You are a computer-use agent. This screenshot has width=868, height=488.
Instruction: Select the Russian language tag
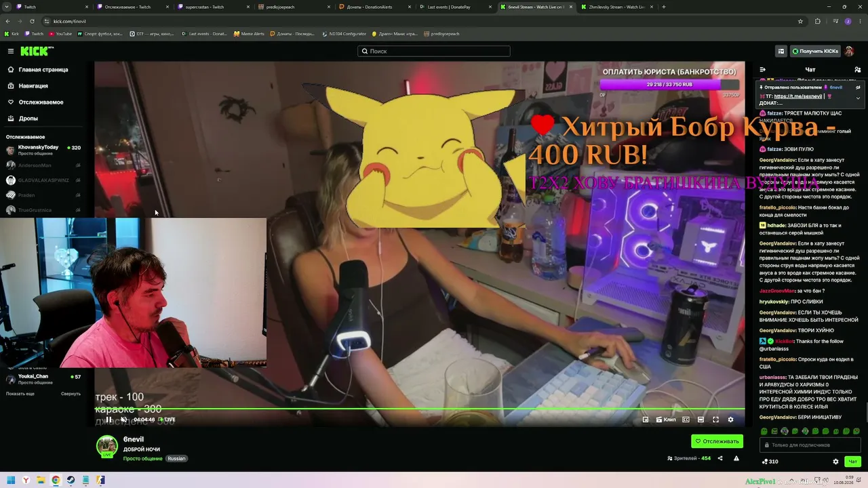click(x=176, y=459)
